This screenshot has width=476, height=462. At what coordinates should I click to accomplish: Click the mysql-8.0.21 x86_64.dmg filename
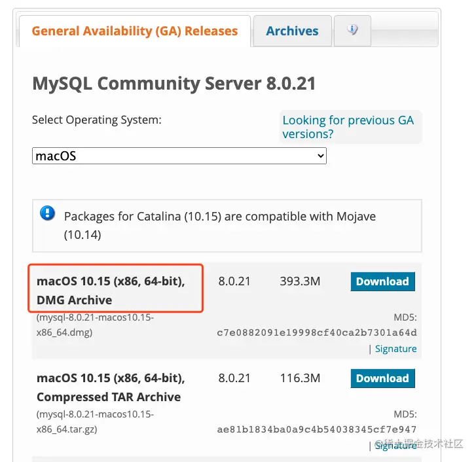click(x=95, y=325)
